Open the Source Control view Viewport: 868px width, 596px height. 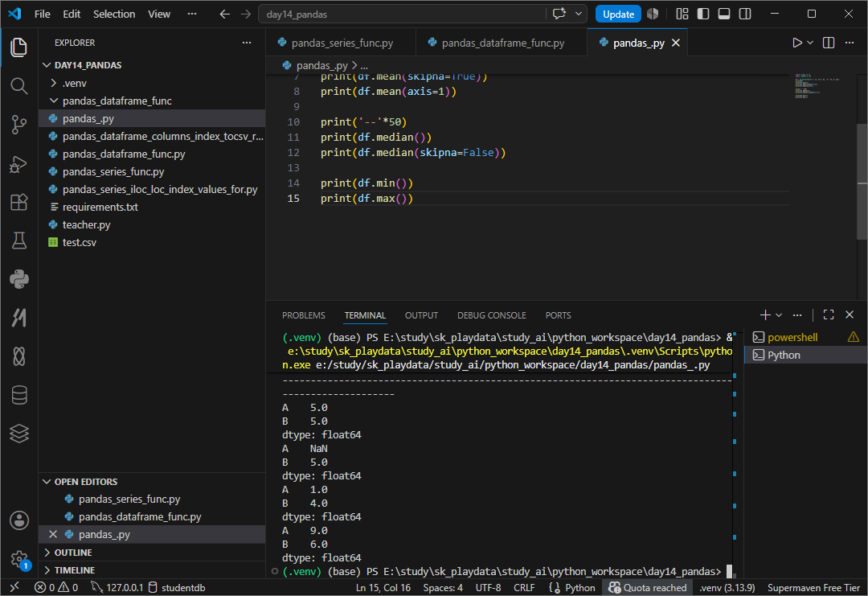pyautogui.click(x=18, y=125)
